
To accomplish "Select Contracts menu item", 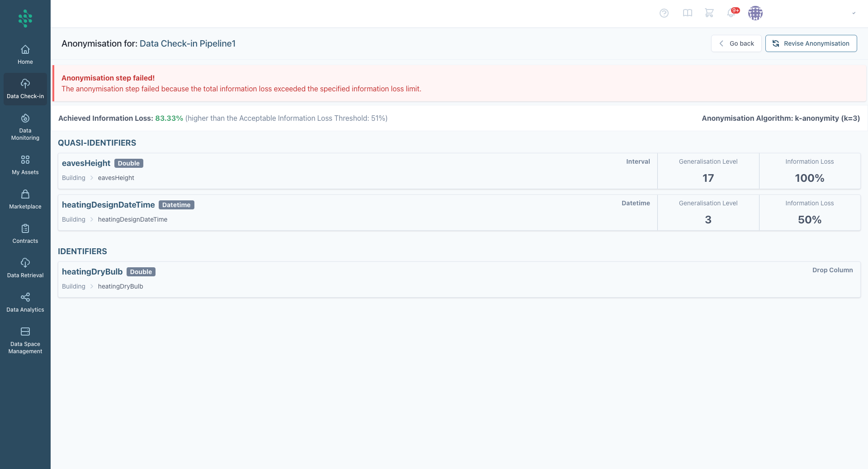I will [25, 234].
